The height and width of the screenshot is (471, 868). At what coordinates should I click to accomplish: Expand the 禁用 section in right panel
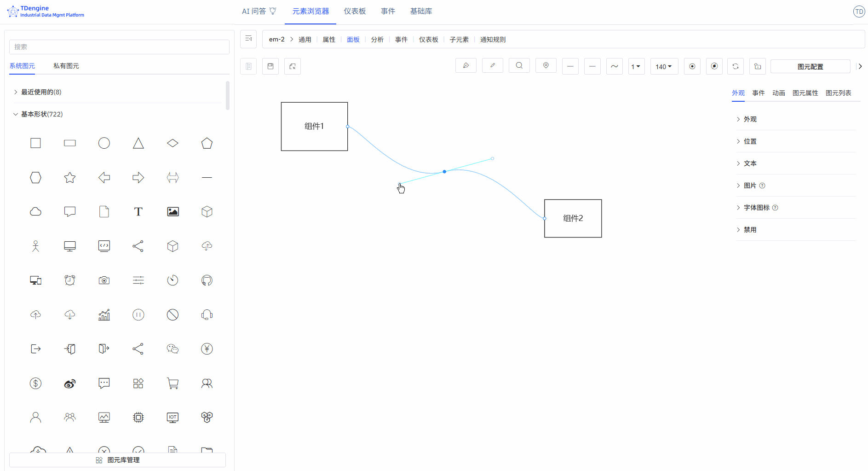tap(750, 229)
